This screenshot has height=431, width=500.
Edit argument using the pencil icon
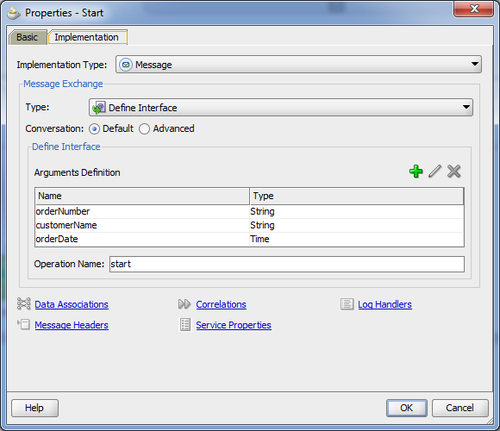pyautogui.click(x=435, y=171)
